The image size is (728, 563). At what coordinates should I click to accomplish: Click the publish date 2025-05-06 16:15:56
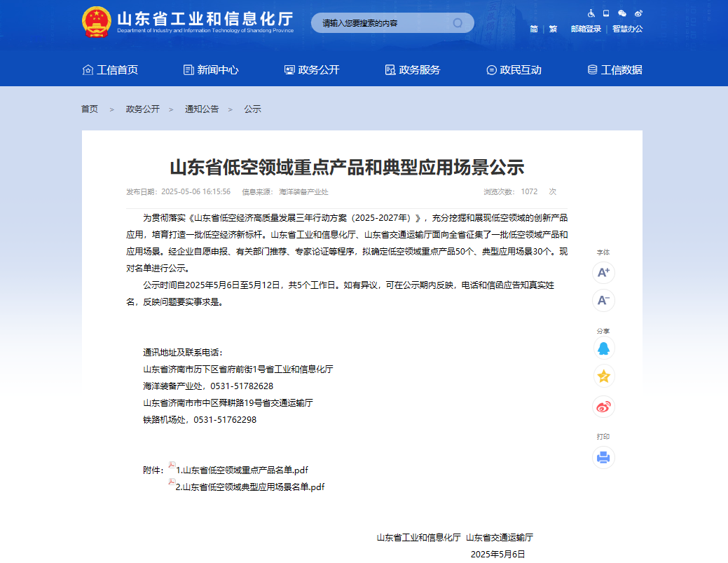pos(196,191)
